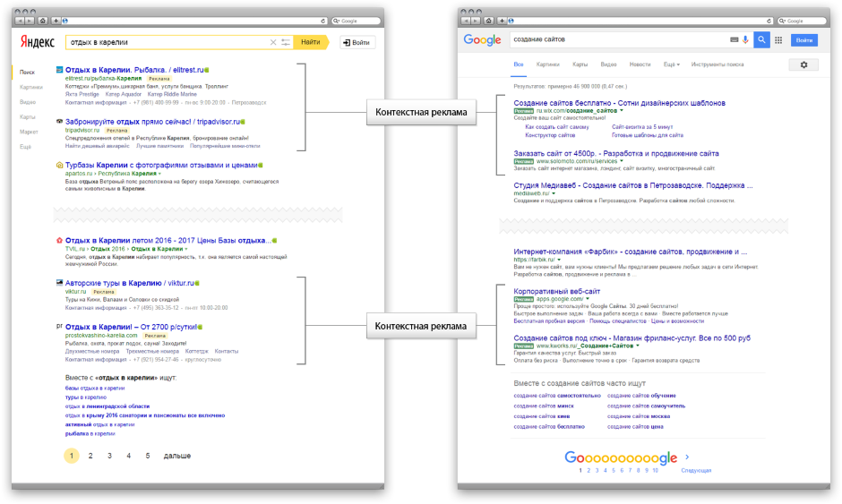This screenshot has width=842, height=504.
Task: Click the microphone voice search icon
Action: click(745, 39)
